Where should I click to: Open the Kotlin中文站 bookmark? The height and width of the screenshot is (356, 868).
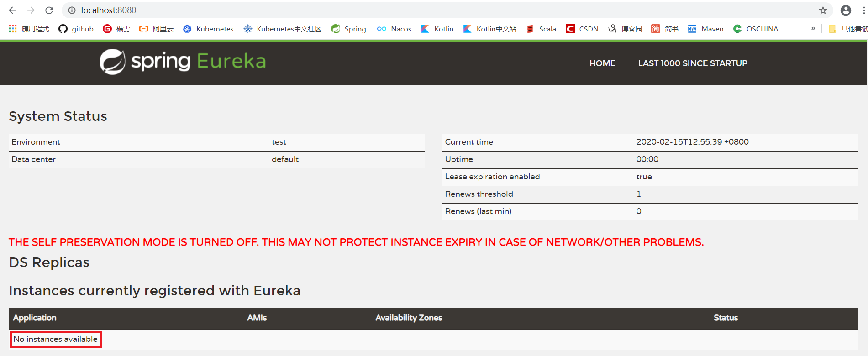click(x=489, y=29)
